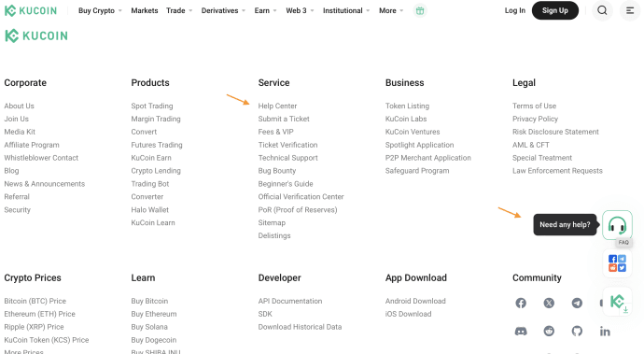Open Submit a Ticket link
This screenshot has width=644, height=354.
pyautogui.click(x=284, y=119)
